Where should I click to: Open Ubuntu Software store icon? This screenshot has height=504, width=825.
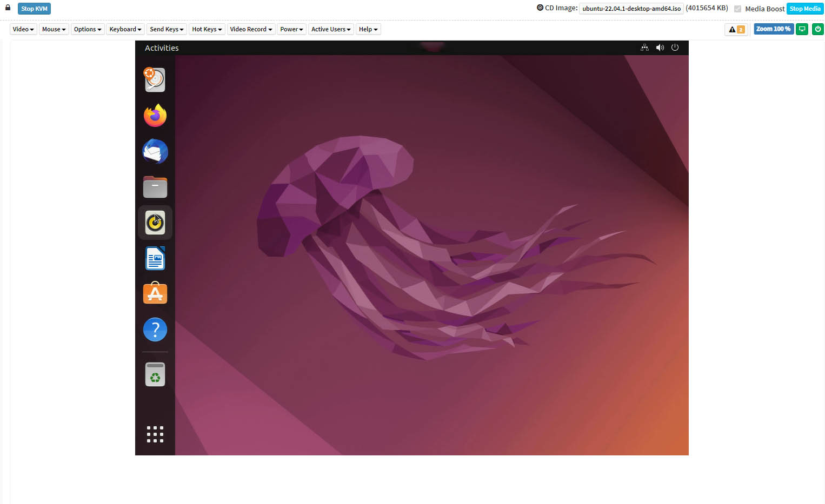(155, 294)
